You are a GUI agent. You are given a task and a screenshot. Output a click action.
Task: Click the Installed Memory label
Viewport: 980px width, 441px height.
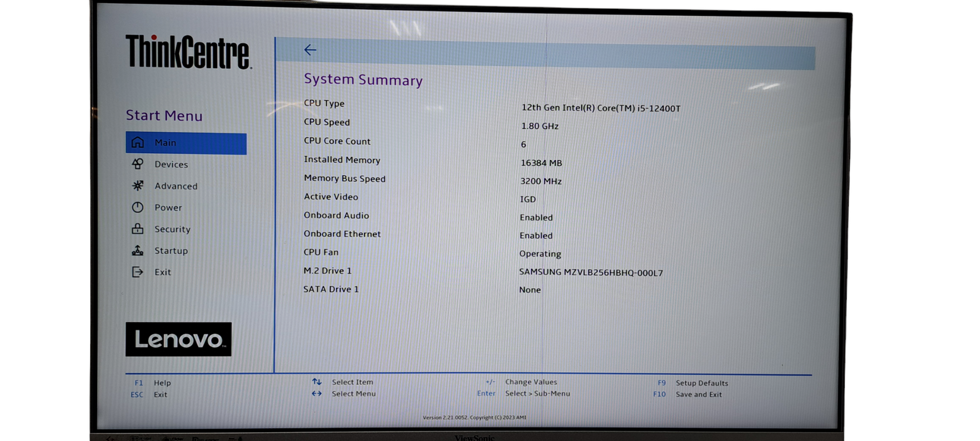click(x=342, y=160)
